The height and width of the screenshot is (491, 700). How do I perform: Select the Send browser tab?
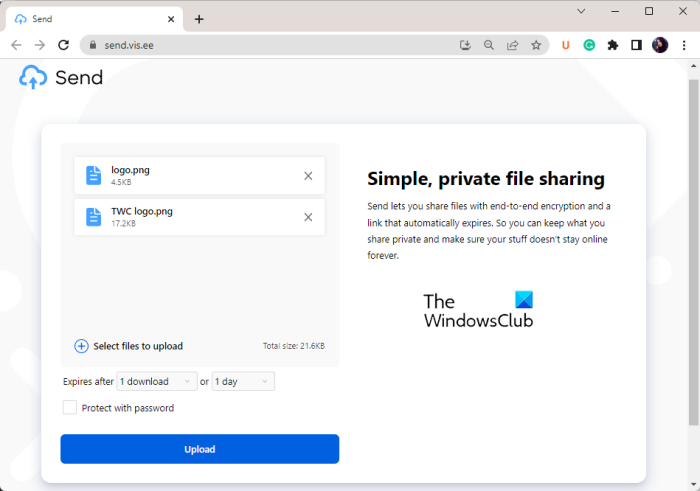(94, 19)
